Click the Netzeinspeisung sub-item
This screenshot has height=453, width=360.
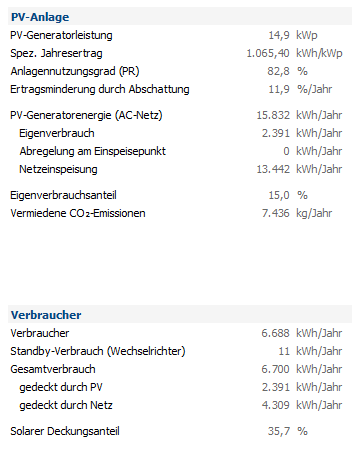click(58, 169)
